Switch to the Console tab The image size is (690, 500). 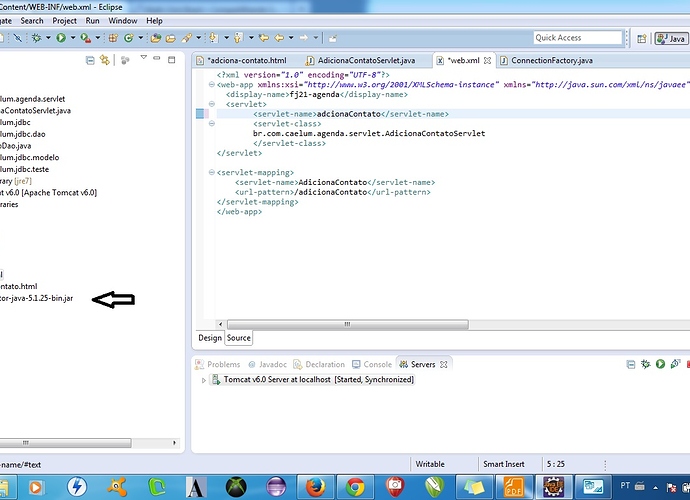tap(377, 364)
